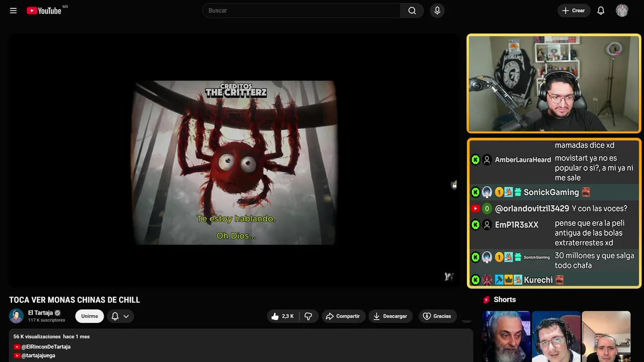This screenshot has height=362, width=644.
Task: Open the @tartajajuega channel link
Action: point(38,355)
